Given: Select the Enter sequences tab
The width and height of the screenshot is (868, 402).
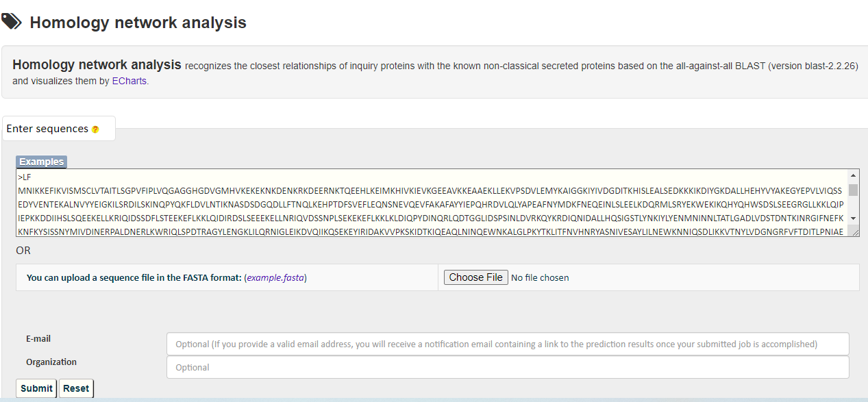Looking at the screenshot, I should pyautogui.click(x=48, y=129).
